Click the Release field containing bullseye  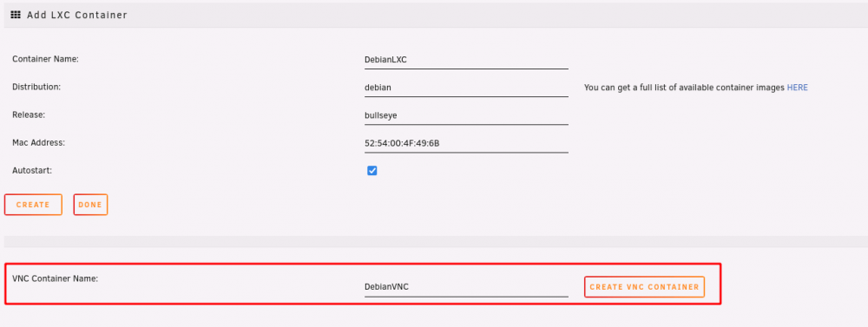tap(466, 115)
